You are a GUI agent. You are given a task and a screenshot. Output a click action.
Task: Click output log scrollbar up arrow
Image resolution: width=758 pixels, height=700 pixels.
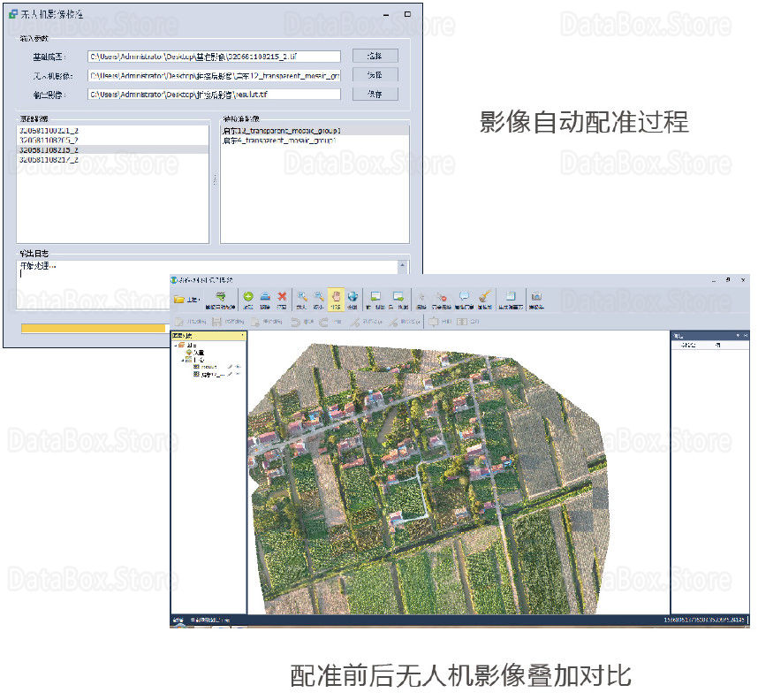[x=402, y=265]
